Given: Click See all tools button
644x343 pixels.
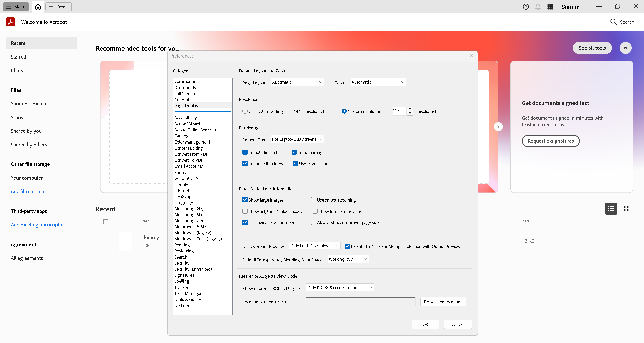Looking at the screenshot, I should 592,48.
